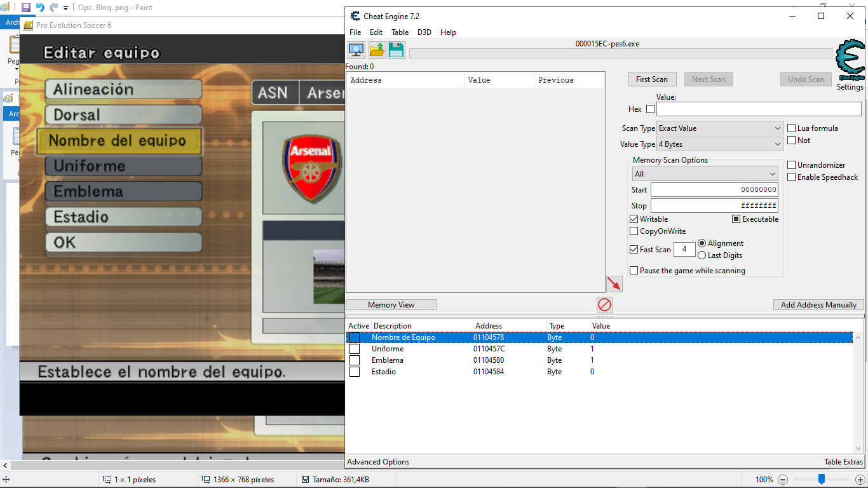
Task: Open the Table menu
Action: (400, 32)
